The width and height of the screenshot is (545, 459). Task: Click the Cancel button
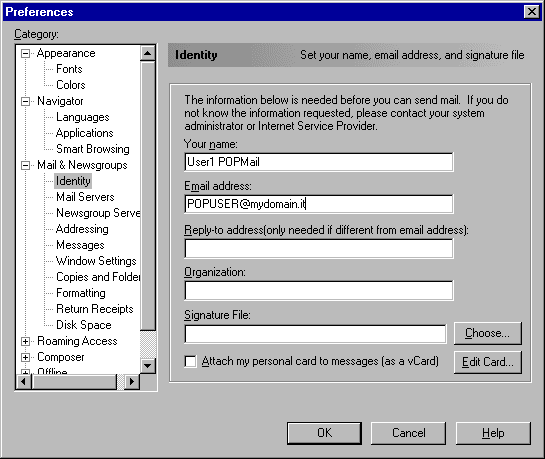[x=408, y=433]
